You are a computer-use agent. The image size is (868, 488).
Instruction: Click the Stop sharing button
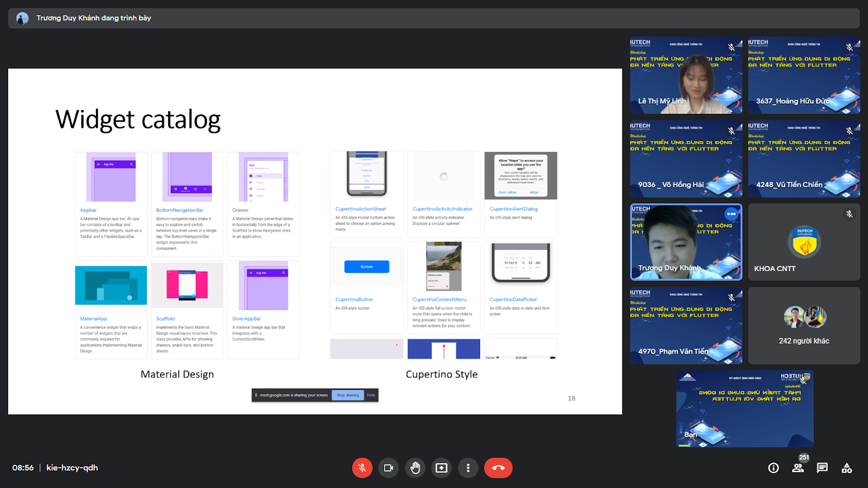(x=347, y=395)
